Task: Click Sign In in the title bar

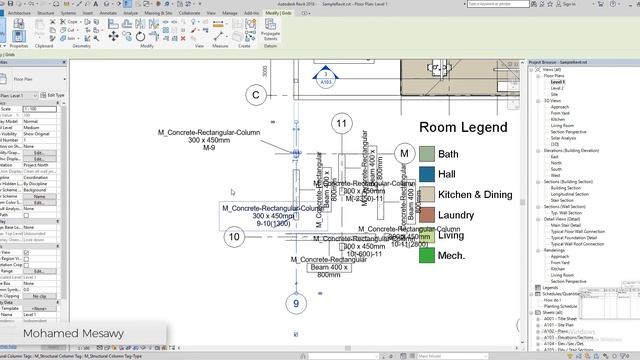Action: 569,4
